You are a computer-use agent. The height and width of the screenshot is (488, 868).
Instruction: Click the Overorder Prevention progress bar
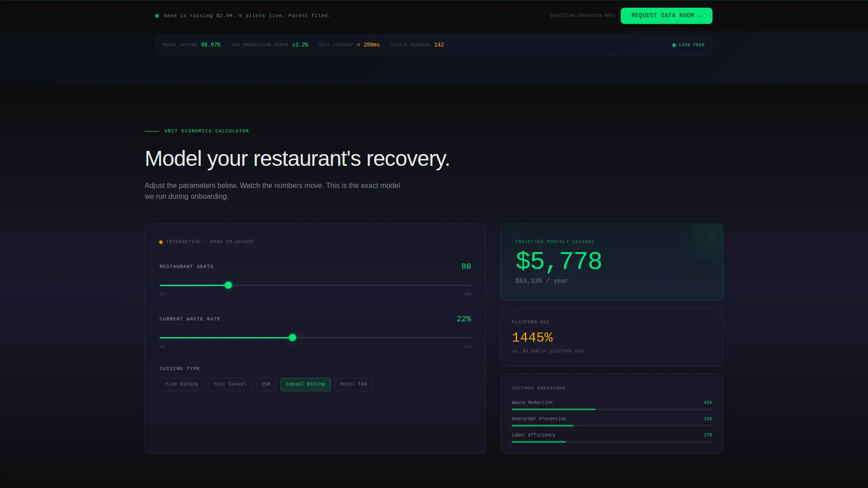(612, 426)
